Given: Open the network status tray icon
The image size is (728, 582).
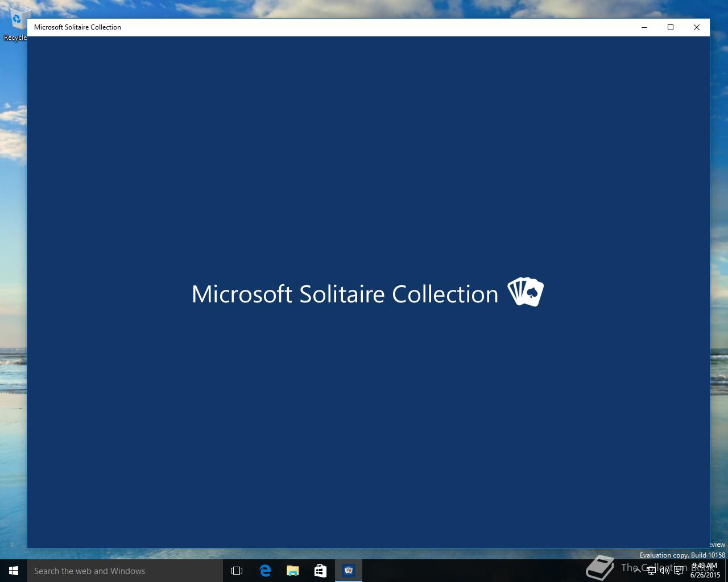Looking at the screenshot, I should point(651,571).
